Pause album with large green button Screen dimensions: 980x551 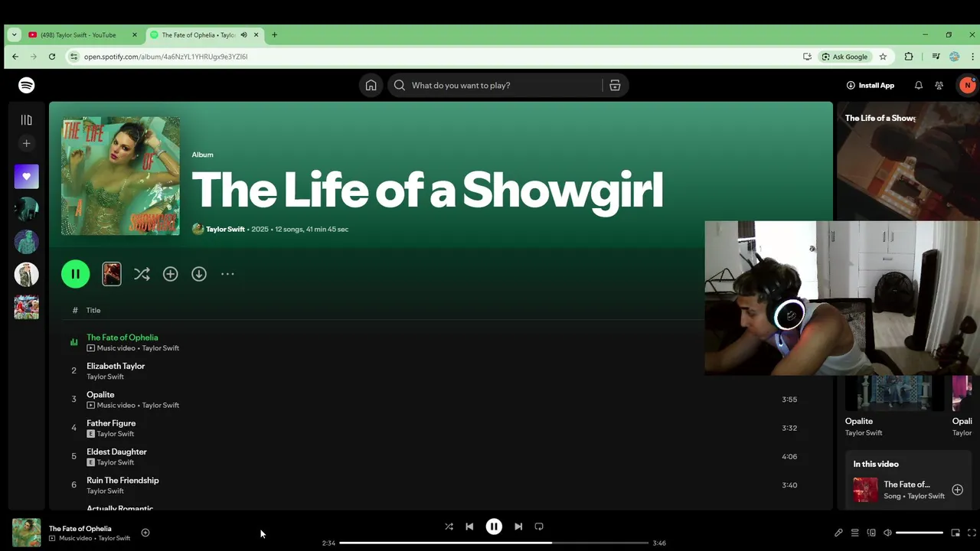pos(75,274)
